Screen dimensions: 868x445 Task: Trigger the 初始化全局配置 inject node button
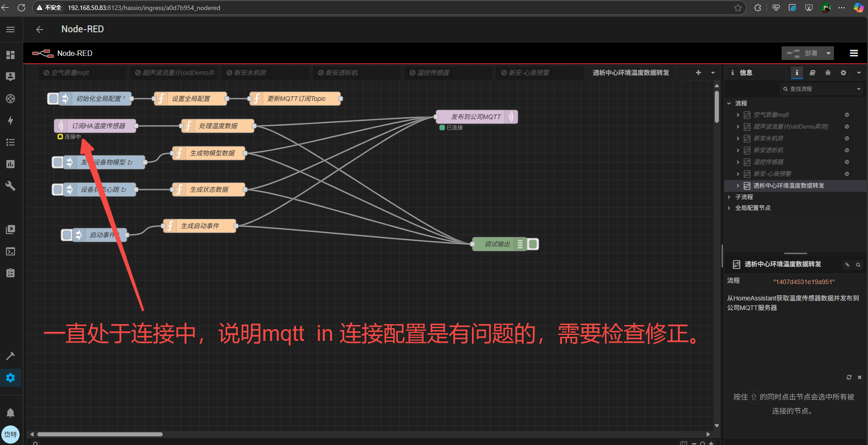(x=53, y=99)
